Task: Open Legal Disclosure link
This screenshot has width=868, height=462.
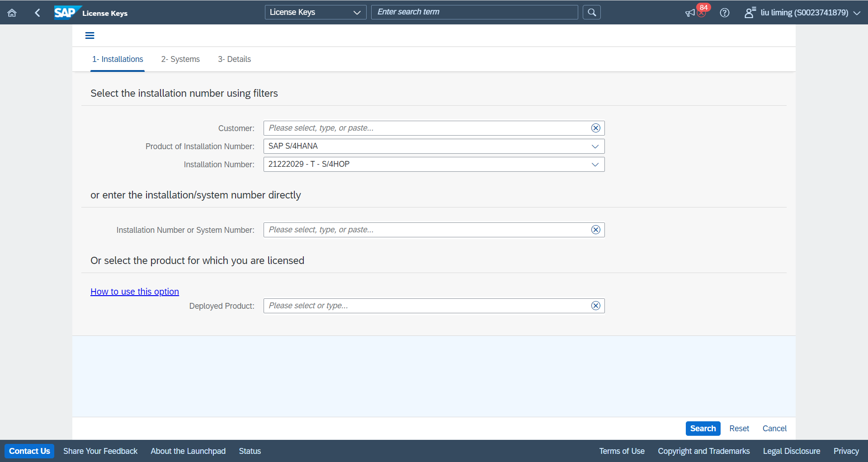Action: point(792,451)
